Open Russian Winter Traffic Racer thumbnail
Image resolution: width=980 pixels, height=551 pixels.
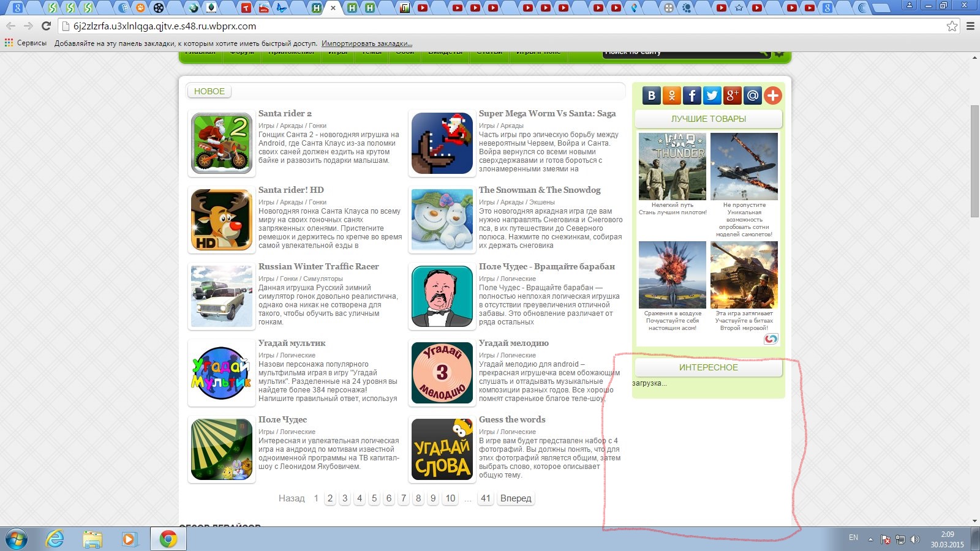coord(222,296)
